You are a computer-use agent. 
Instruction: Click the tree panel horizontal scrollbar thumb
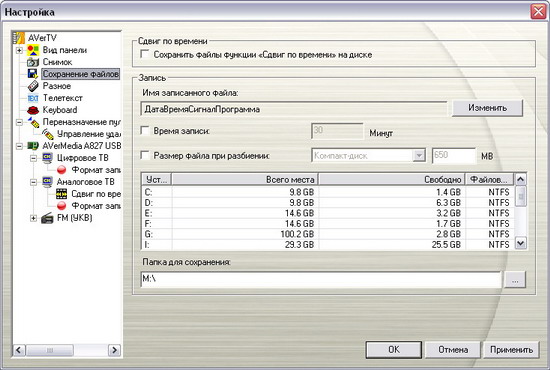point(50,350)
